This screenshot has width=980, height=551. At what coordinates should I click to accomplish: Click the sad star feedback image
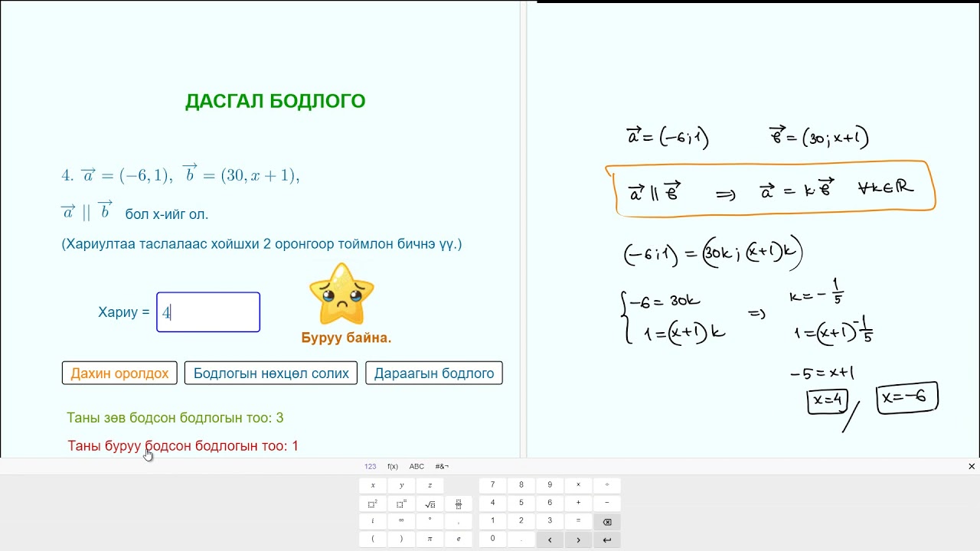[x=341, y=294]
